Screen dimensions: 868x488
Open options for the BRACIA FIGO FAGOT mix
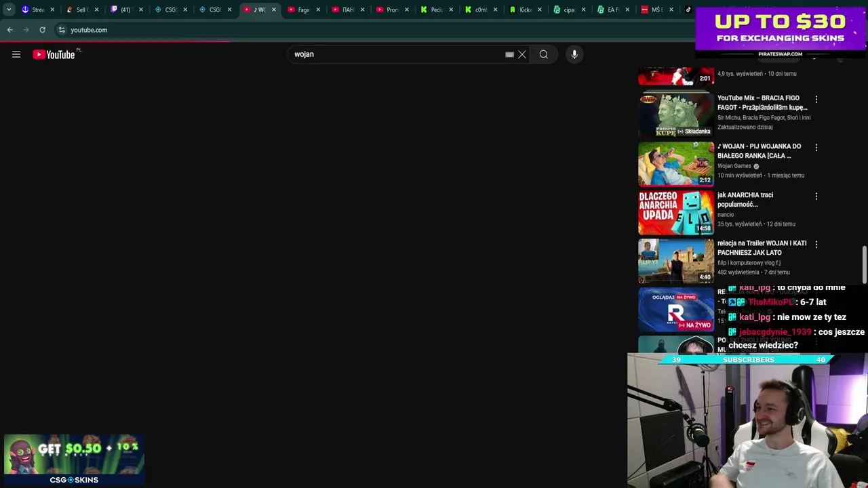816,99
